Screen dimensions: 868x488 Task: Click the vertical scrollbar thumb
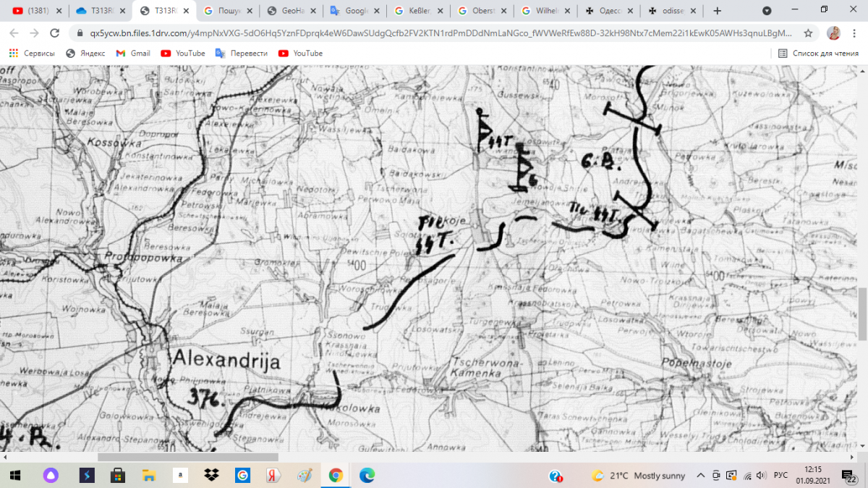click(862, 313)
